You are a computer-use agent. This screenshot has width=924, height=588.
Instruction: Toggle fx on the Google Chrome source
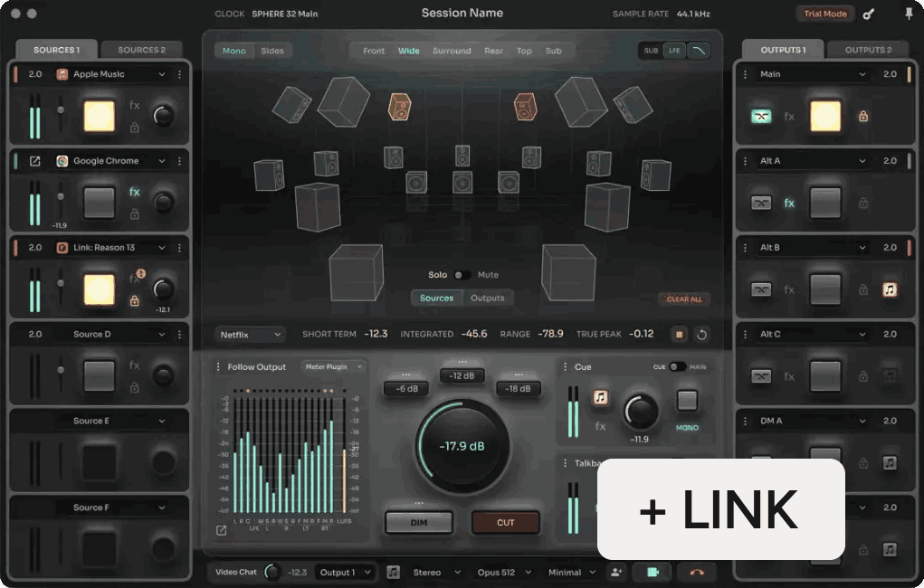pos(134,192)
